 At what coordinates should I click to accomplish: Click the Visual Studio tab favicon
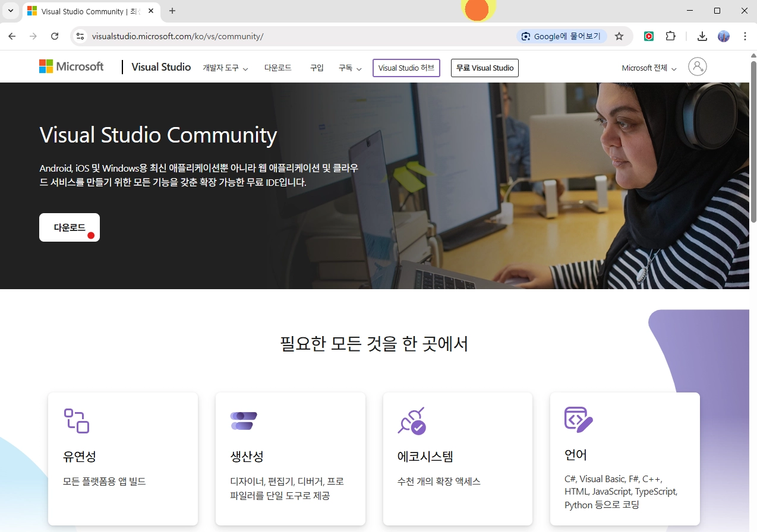[32, 11]
